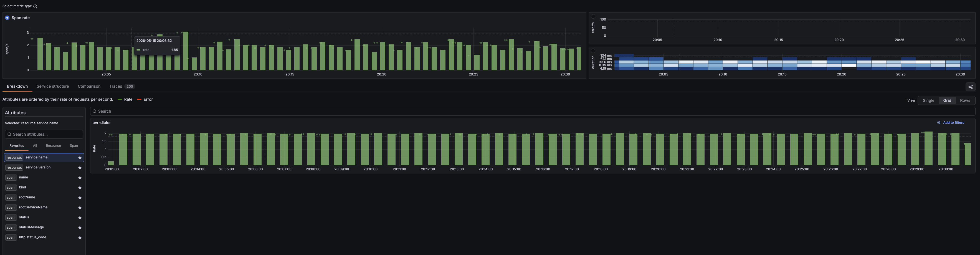Click the magnifier icon in Search attributes
This screenshot has width=980, height=255.
[9, 134]
